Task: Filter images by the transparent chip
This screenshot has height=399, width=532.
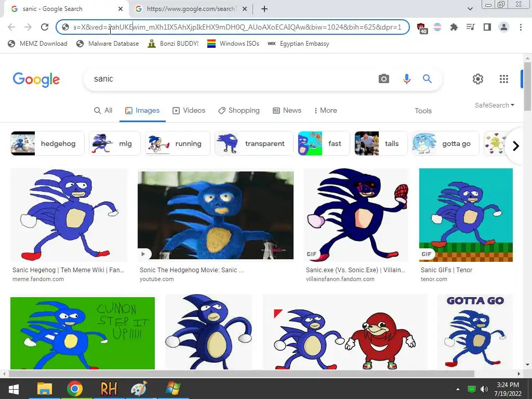Action: point(254,143)
